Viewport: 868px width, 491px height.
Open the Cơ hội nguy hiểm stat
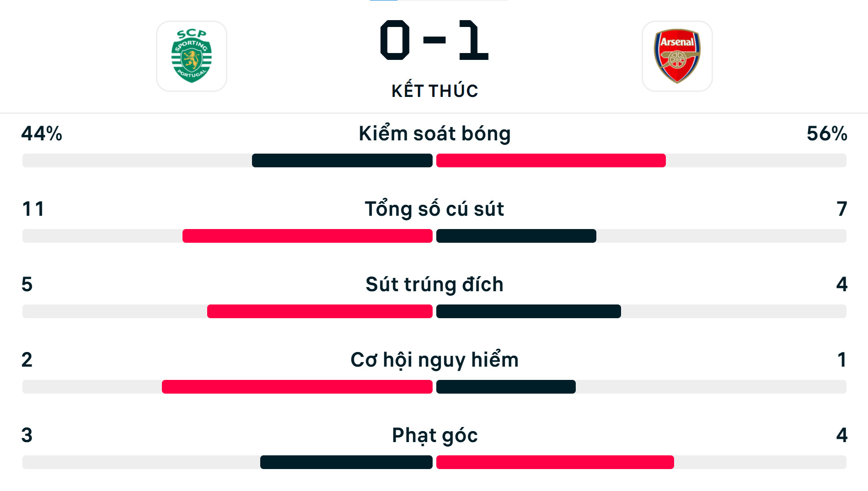pos(434,360)
